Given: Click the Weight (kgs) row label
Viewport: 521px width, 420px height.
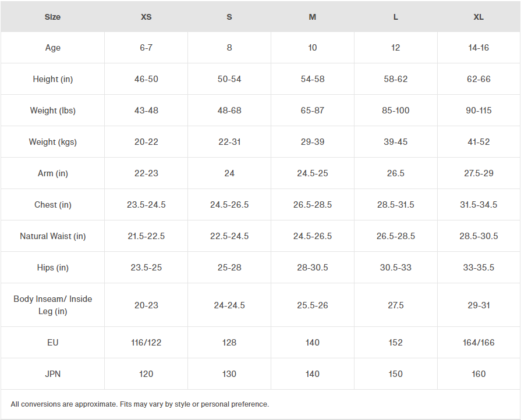Looking at the screenshot, I should point(53,142).
